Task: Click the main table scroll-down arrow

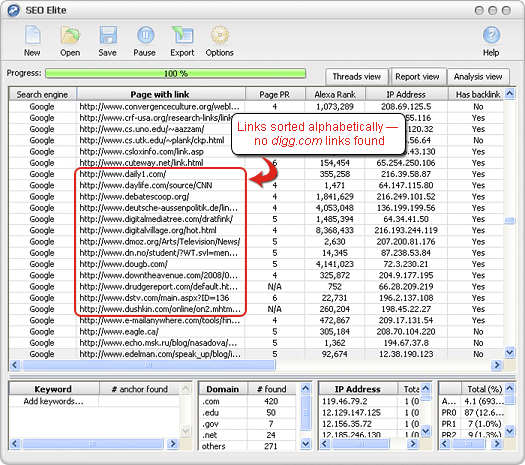Action: click(510, 353)
